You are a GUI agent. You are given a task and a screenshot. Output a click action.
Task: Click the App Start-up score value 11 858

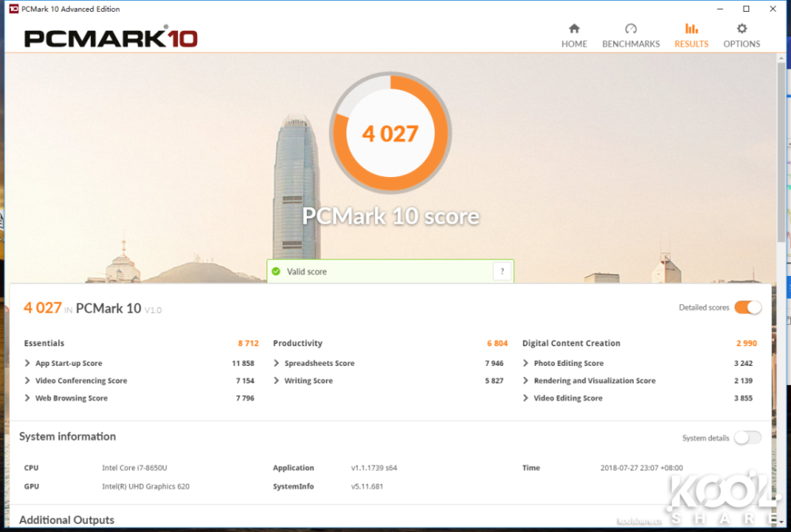click(x=243, y=363)
